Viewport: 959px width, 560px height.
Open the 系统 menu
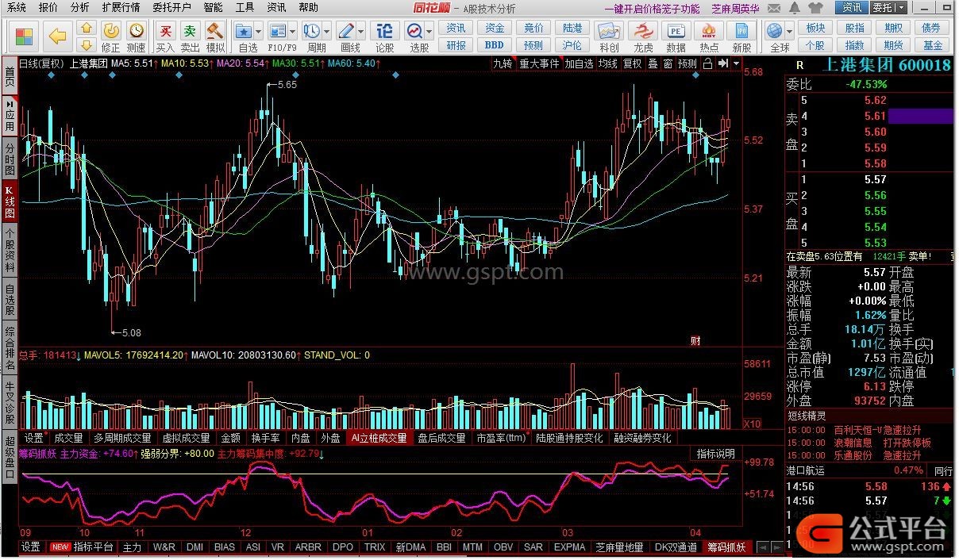(x=16, y=7)
